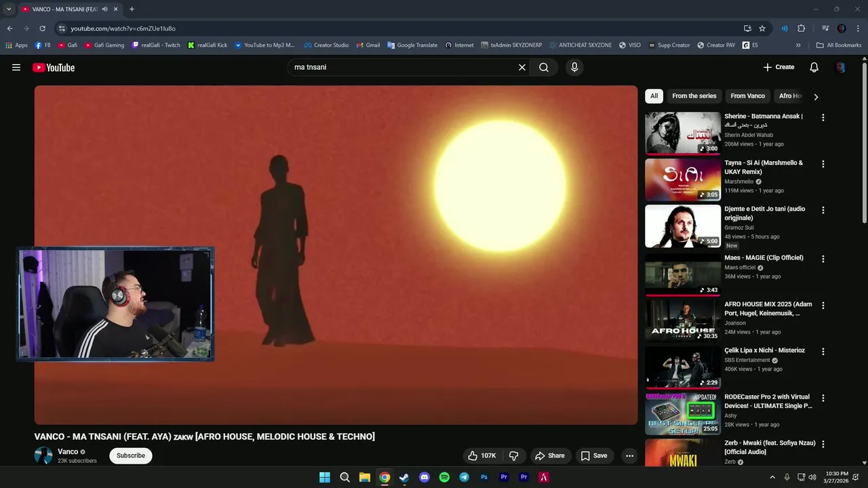868x488 pixels.
Task: Open Discord from the taskbar
Action: (x=425, y=477)
